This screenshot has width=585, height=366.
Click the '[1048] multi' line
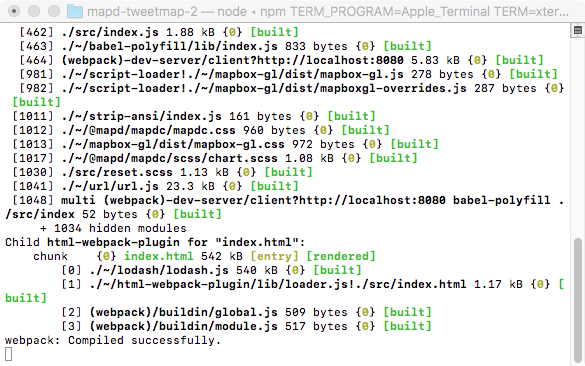tap(288, 200)
